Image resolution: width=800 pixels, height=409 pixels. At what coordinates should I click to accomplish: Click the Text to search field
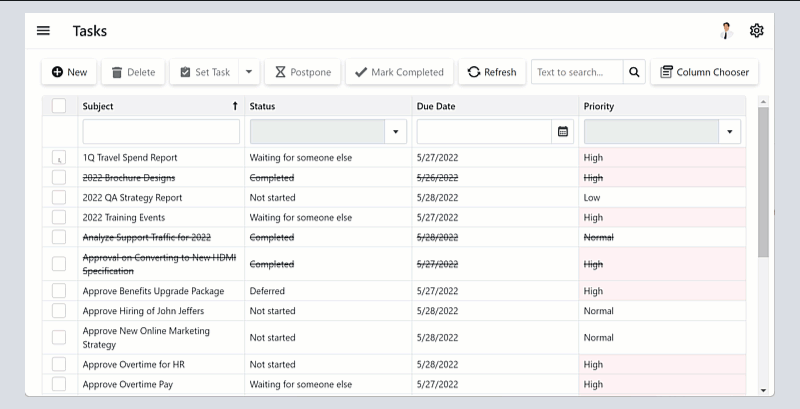(577, 72)
